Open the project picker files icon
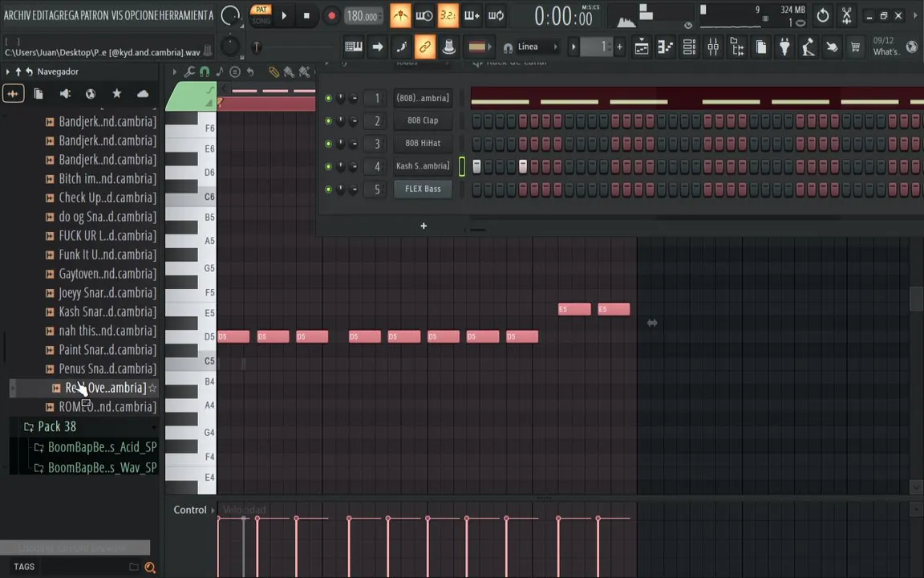 point(760,47)
